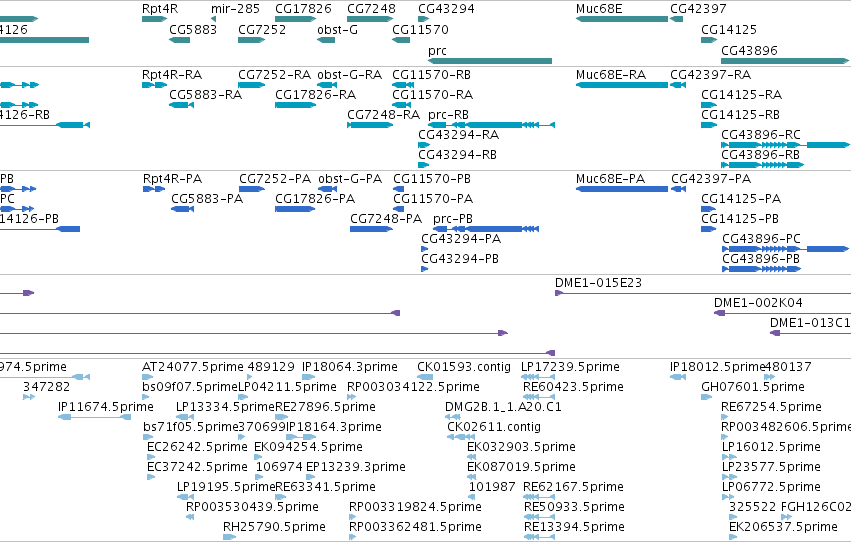851x542 pixels.
Task: Click the CG43294 gene label
Action: point(446,9)
